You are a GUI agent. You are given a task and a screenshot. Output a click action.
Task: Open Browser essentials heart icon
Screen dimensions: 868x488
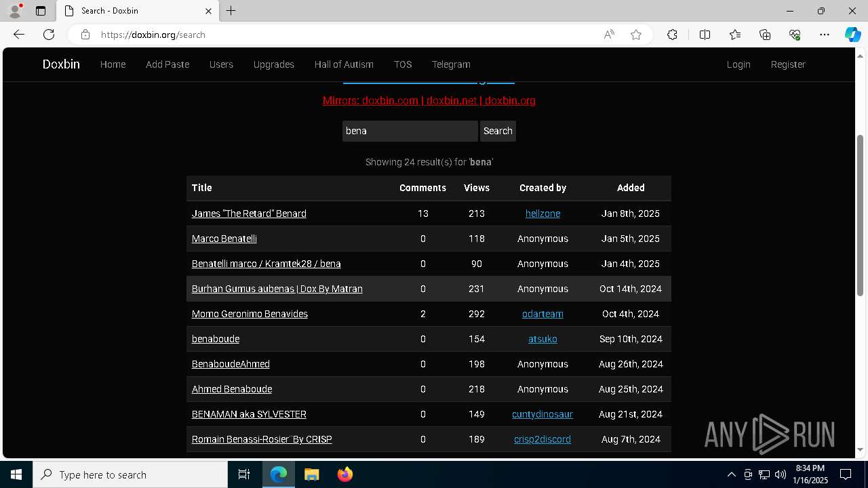pos(795,35)
